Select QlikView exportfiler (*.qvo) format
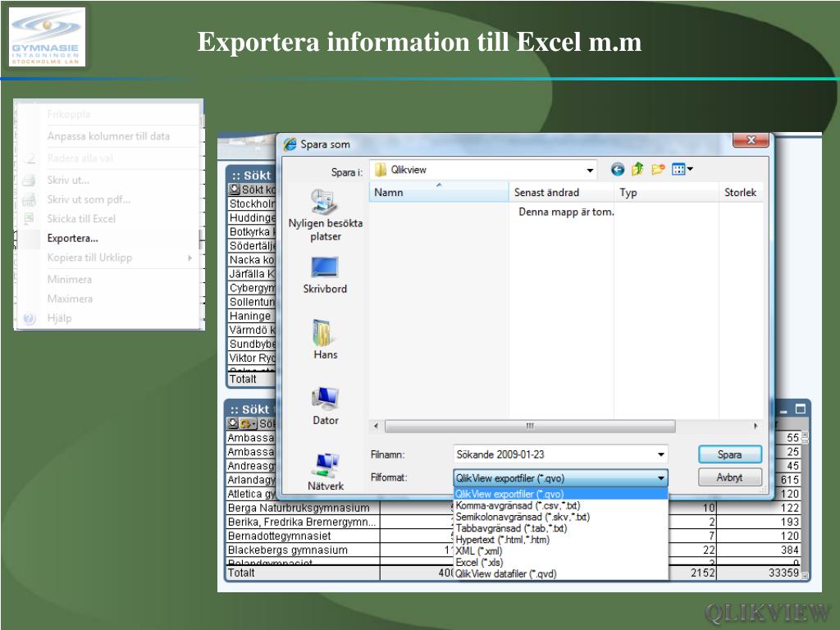840x630 pixels. 560,494
